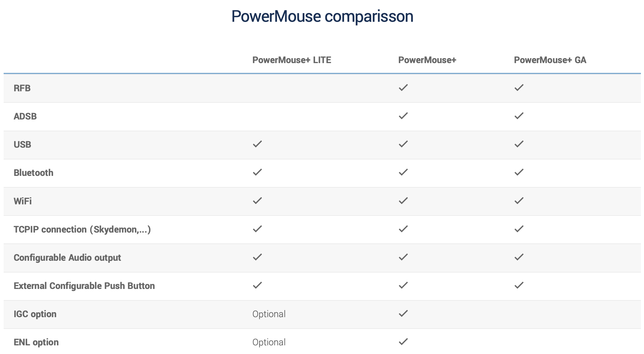This screenshot has width=644, height=354.
Task: Click the Bluetooth checkmark under PowerMouse+
Action: [403, 172]
